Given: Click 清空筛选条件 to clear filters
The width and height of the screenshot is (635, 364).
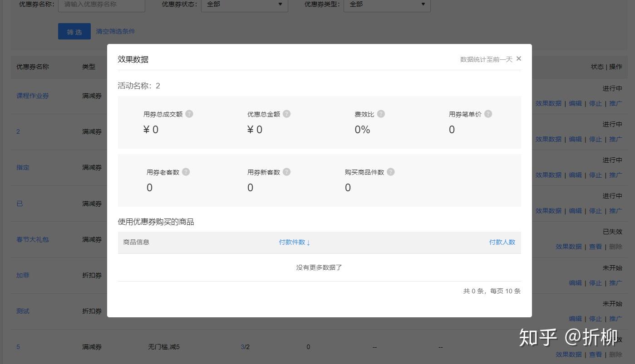Looking at the screenshot, I should (115, 31).
